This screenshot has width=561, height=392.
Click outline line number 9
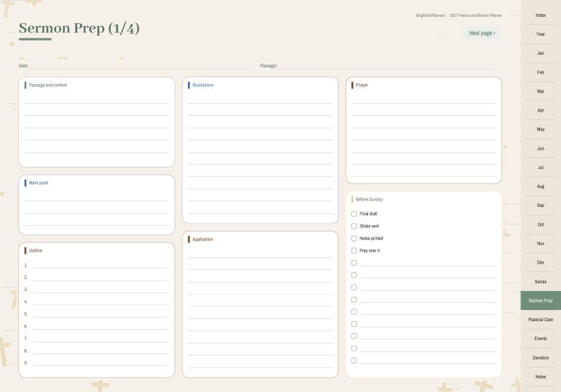(x=101, y=362)
